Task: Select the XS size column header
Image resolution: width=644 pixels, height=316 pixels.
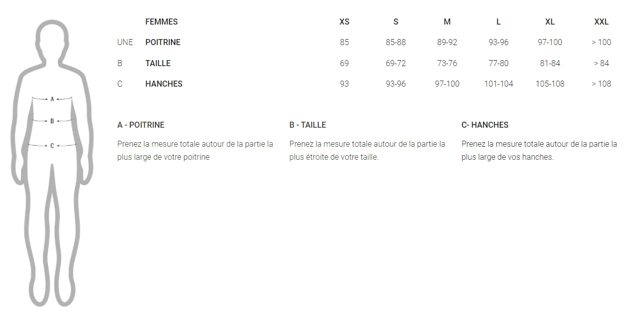Action: pyautogui.click(x=344, y=22)
